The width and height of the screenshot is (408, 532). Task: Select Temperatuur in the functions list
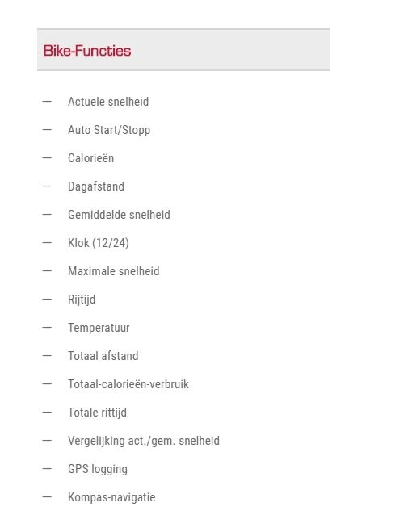(x=99, y=328)
